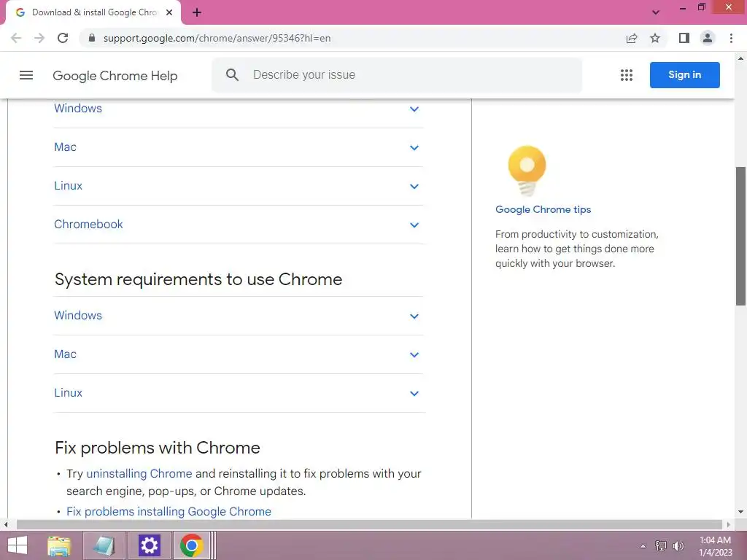This screenshot has width=747, height=560.
Task: Open the Google Chrome Help title link
Action: click(x=115, y=76)
